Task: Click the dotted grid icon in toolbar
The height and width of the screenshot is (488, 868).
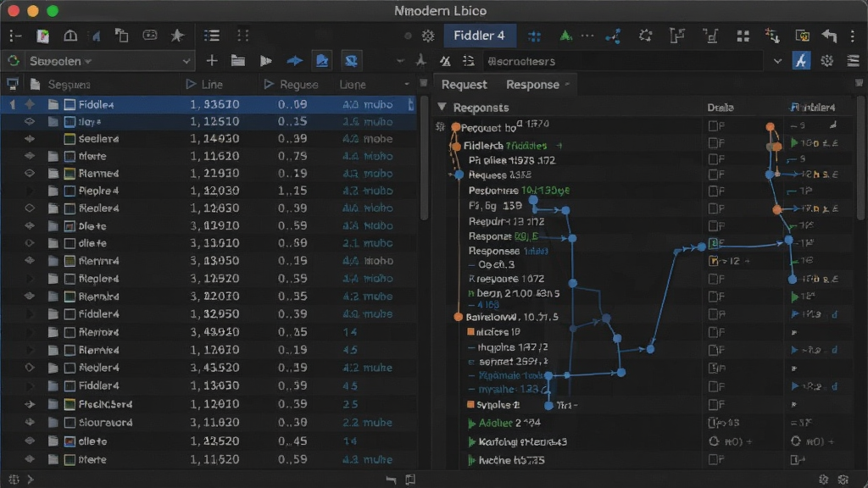Action: 242,36
